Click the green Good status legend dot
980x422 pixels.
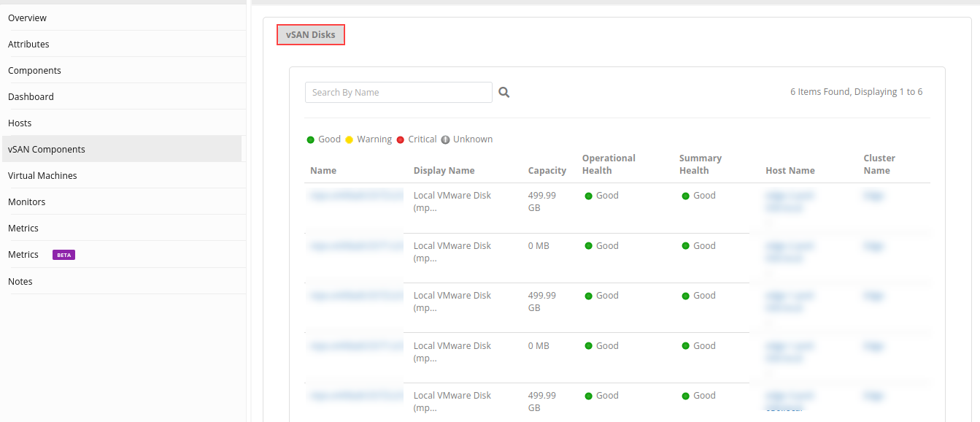click(x=309, y=139)
